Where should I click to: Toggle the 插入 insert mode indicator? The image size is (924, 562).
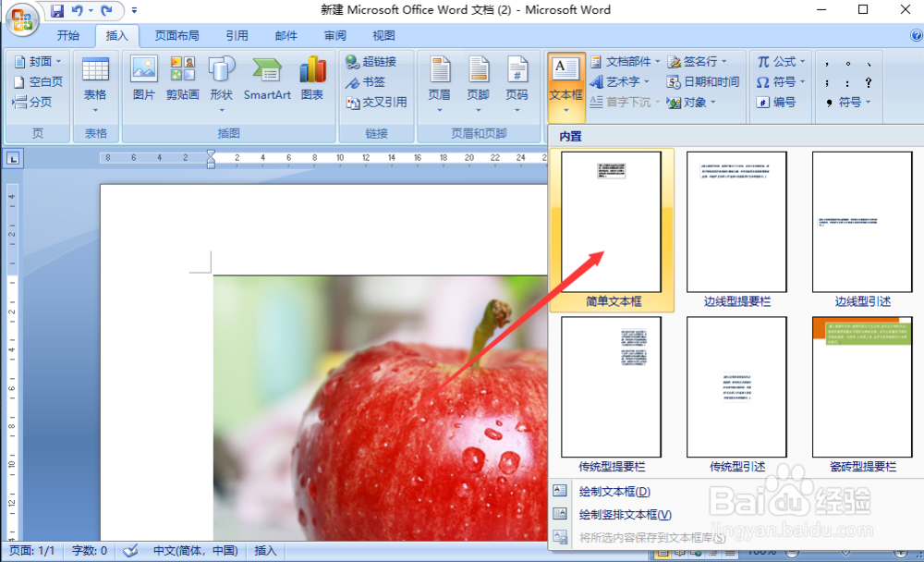pyautogui.click(x=265, y=551)
